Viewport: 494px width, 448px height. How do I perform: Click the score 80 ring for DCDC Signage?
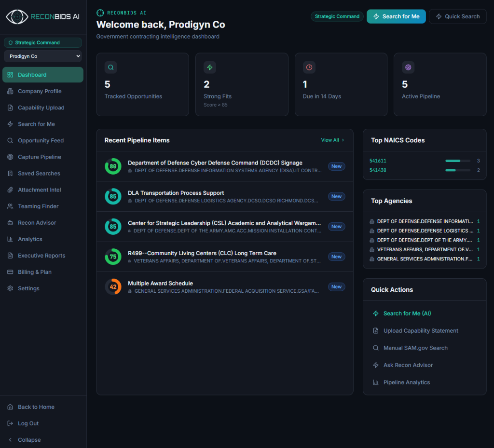(x=113, y=166)
